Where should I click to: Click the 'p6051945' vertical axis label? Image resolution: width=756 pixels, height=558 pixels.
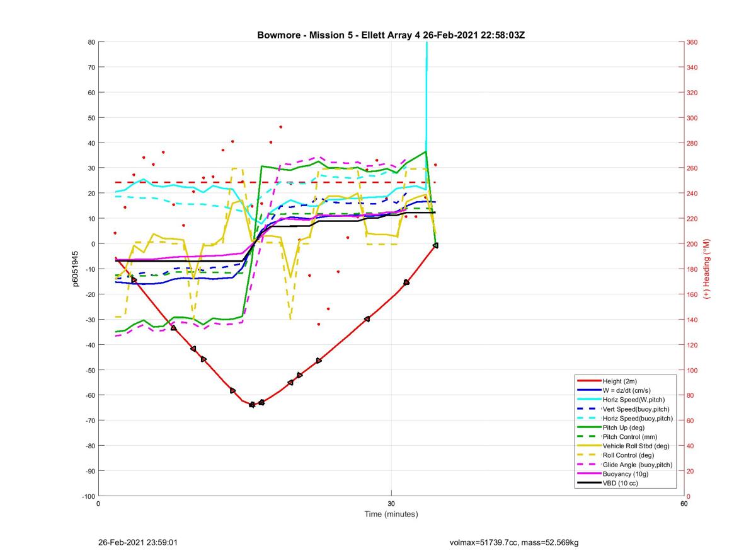point(75,269)
